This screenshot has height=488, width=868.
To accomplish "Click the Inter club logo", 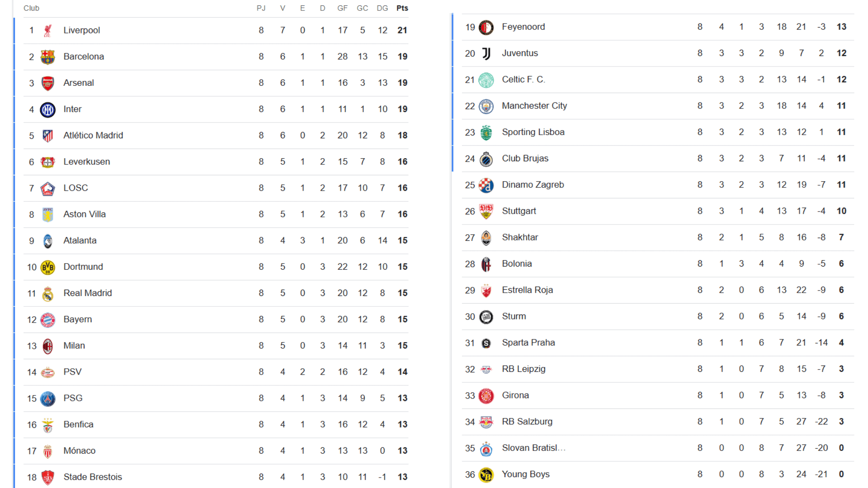I will 47,109.
